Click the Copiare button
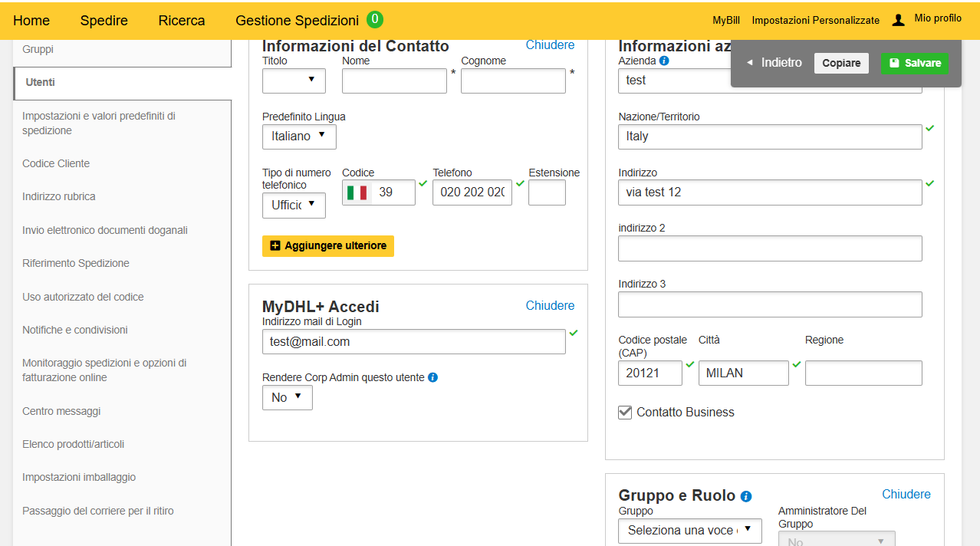980x546 pixels. [841, 64]
